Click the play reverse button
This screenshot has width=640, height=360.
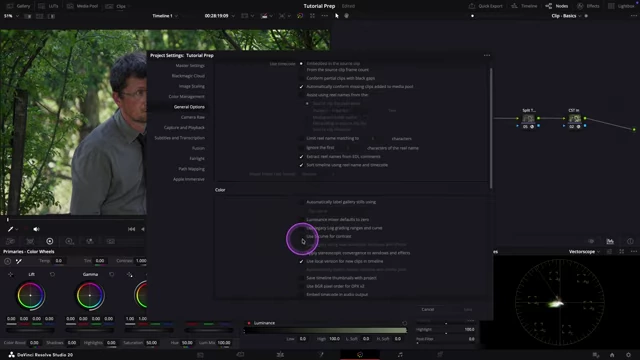143,229
